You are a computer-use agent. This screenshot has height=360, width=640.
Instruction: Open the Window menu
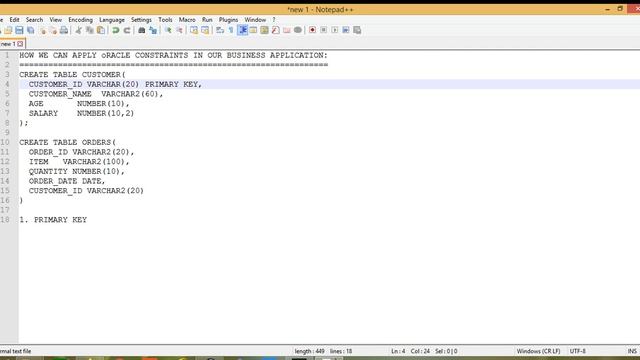(255, 20)
